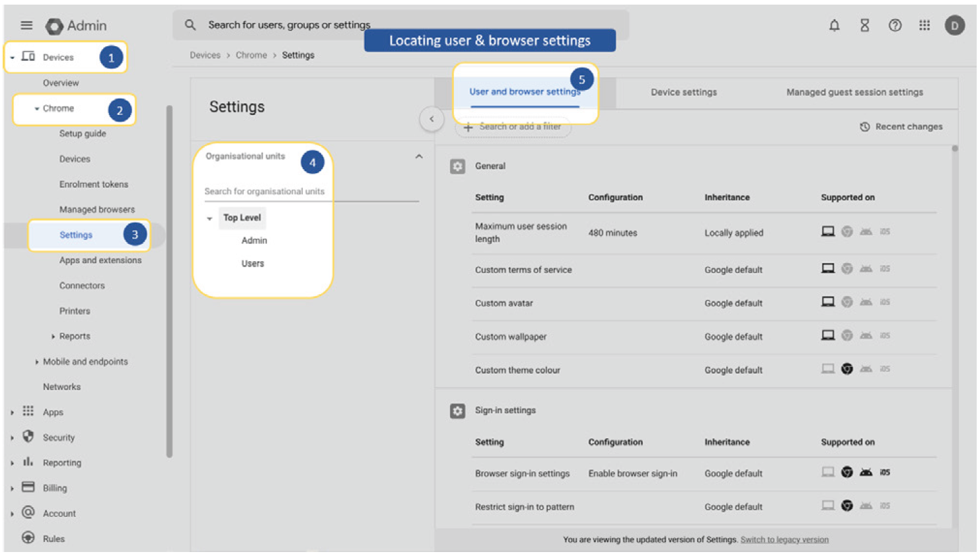
Task: Open Managed guest session settings tab
Action: (x=854, y=92)
